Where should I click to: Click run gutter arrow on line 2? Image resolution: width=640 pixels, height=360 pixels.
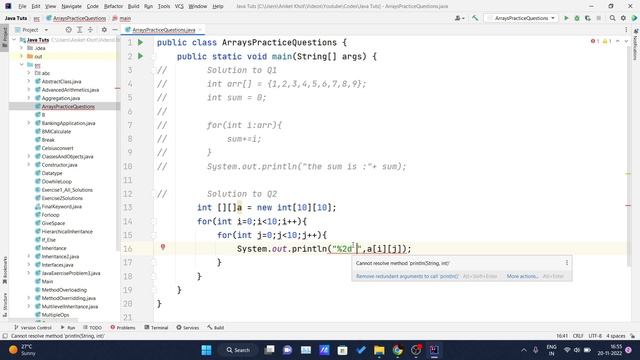tap(140, 56)
